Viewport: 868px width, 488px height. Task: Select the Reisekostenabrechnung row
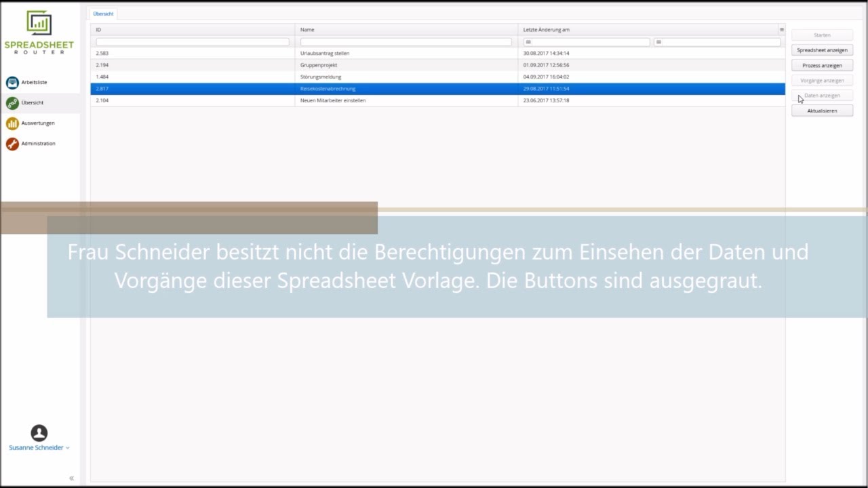coord(437,89)
